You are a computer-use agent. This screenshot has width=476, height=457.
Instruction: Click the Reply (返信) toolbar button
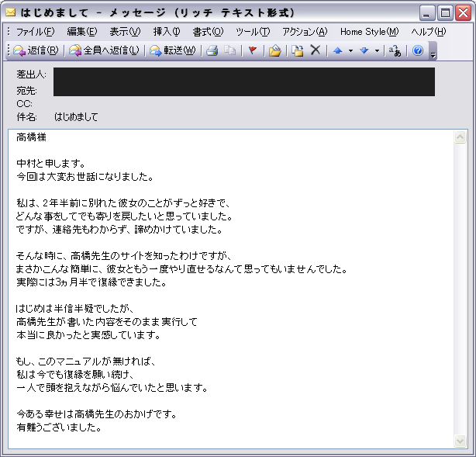[x=36, y=50]
